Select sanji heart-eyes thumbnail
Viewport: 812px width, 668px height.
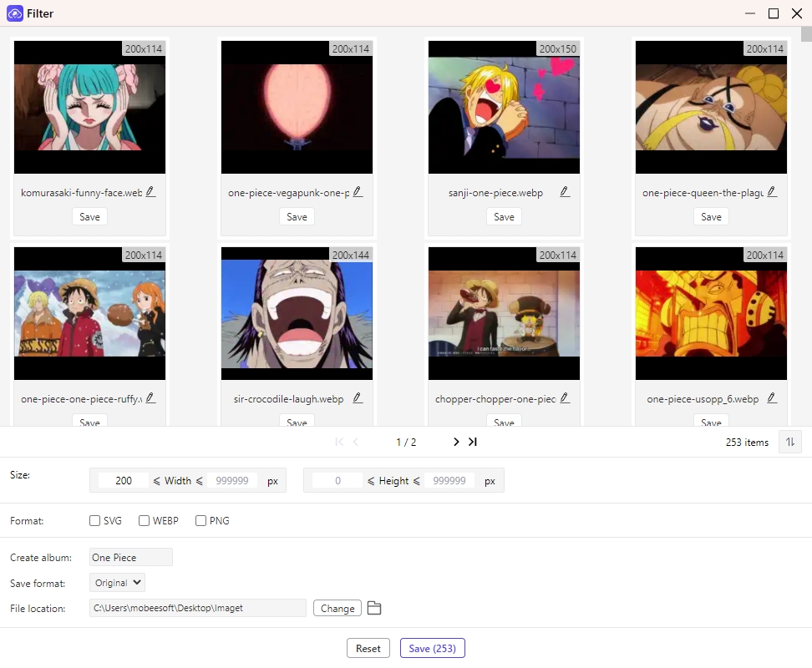tap(504, 107)
